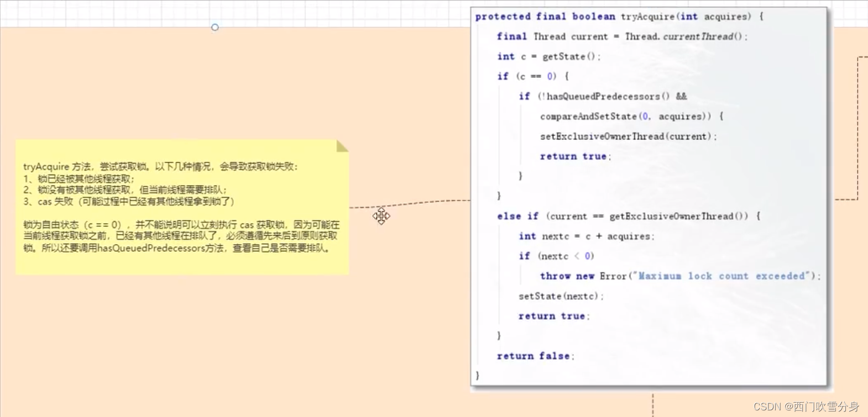The height and width of the screenshot is (417, 868).
Task: Click note heading 'tryAcquire 方法,尝试获取锁'
Action: tap(86, 166)
